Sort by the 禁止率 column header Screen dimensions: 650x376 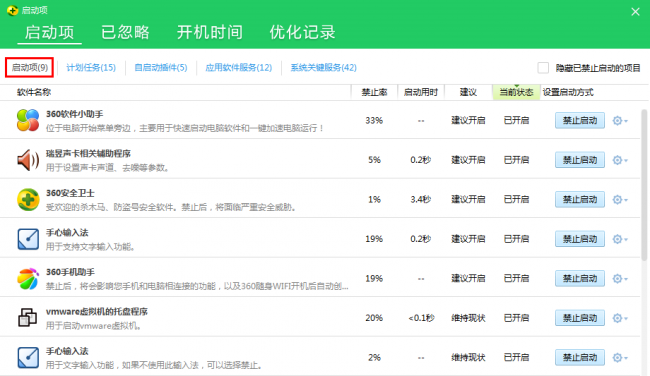pos(374,92)
